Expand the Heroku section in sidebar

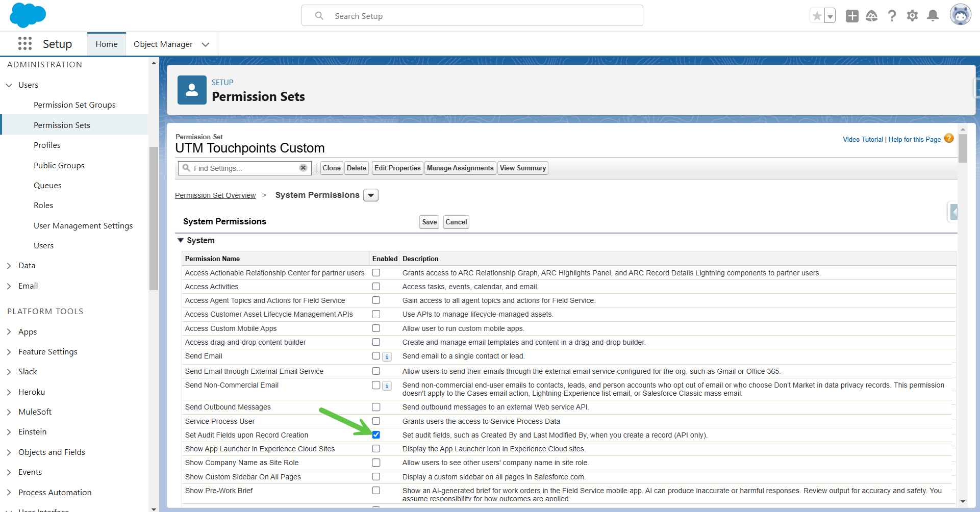pos(9,392)
